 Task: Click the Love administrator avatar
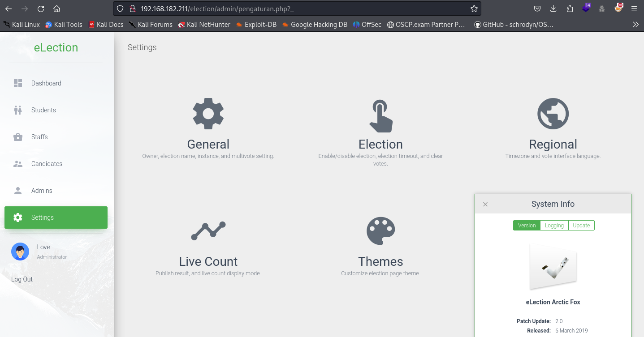[x=20, y=252]
